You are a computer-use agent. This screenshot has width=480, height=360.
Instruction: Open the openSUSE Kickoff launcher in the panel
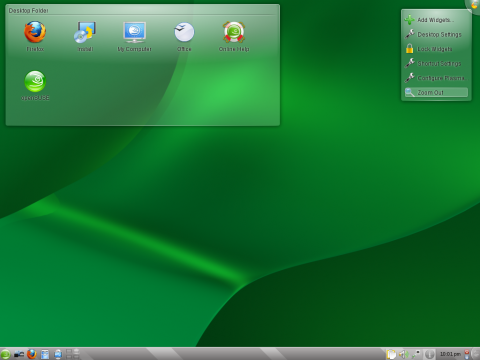point(6,354)
